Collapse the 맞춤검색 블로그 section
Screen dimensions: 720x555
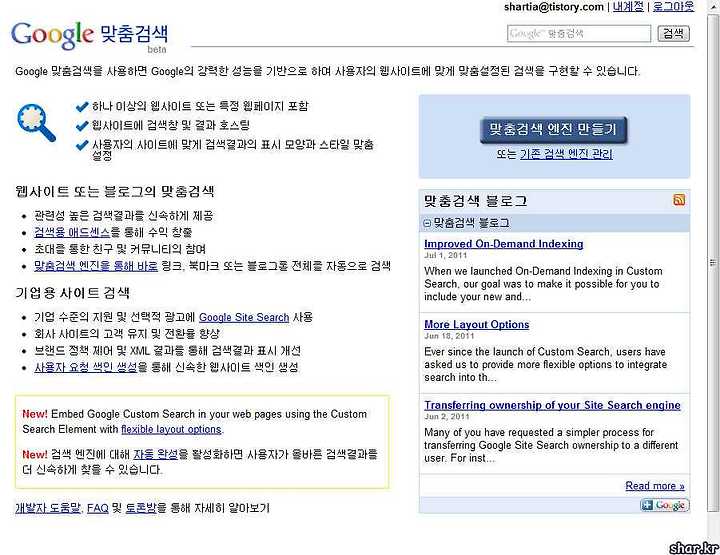click(x=427, y=224)
